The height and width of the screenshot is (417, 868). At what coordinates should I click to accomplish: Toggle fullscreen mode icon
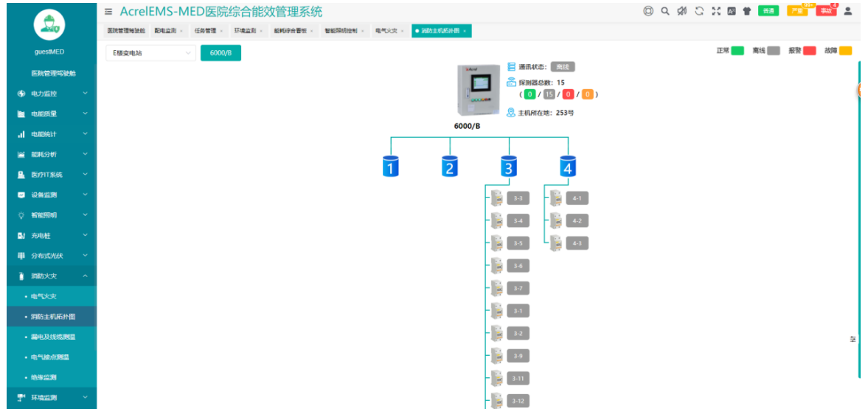coord(715,11)
